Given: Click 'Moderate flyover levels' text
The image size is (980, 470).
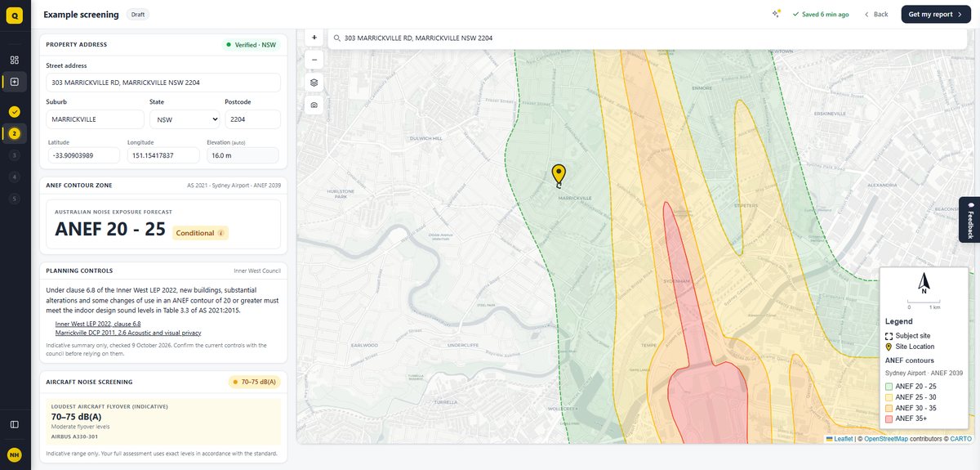Looking at the screenshot, I should (80, 427).
